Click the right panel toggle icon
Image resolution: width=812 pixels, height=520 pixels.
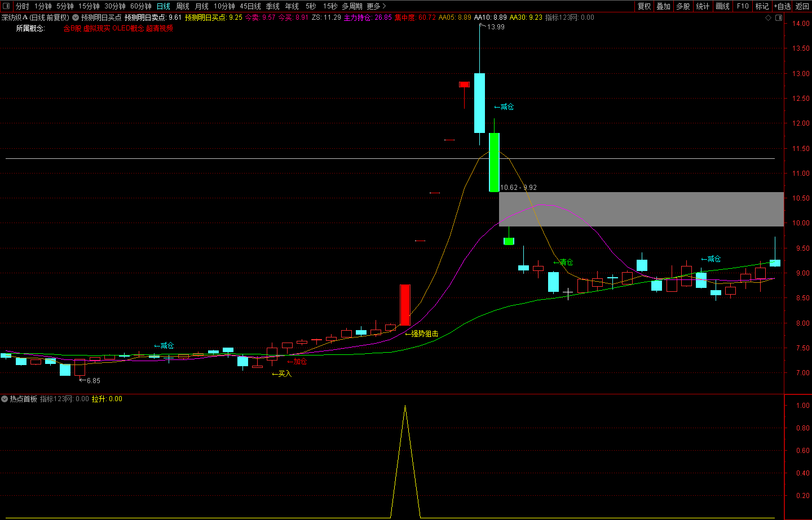(779, 17)
